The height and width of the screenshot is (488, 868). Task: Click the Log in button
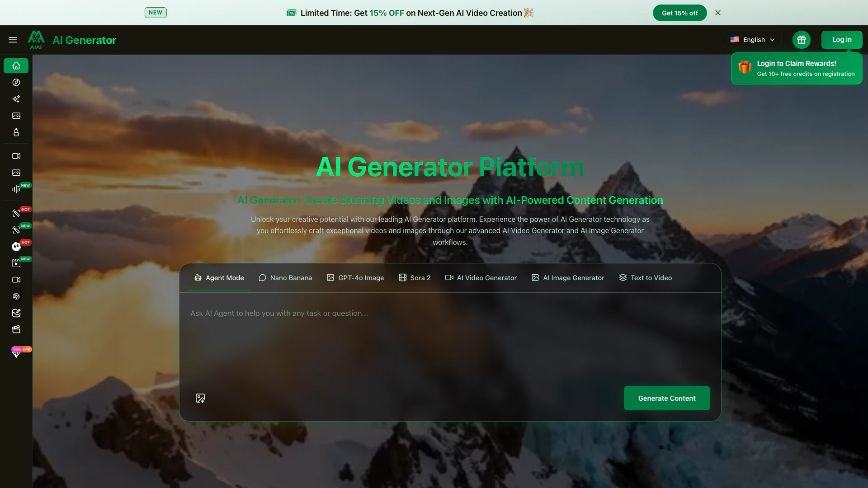coord(841,40)
